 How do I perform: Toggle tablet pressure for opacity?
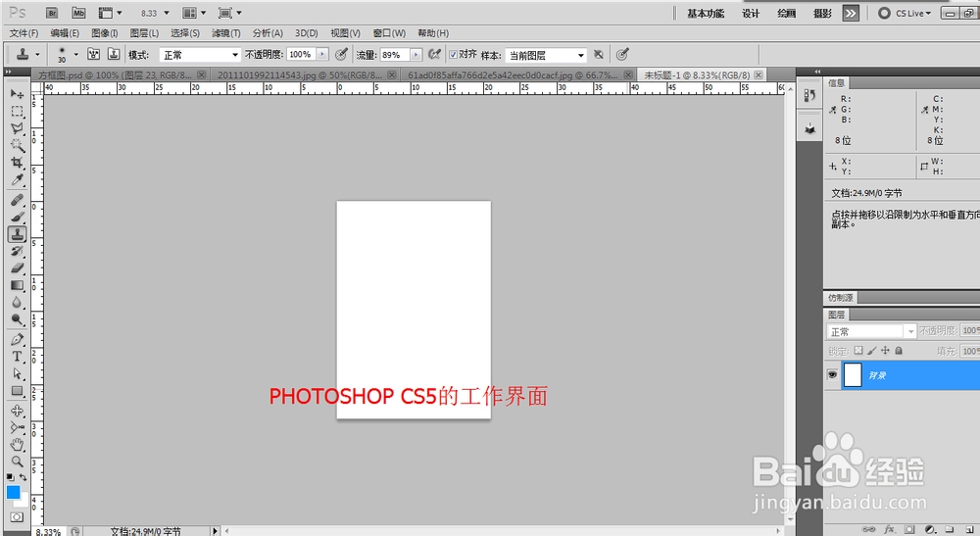pyautogui.click(x=341, y=54)
